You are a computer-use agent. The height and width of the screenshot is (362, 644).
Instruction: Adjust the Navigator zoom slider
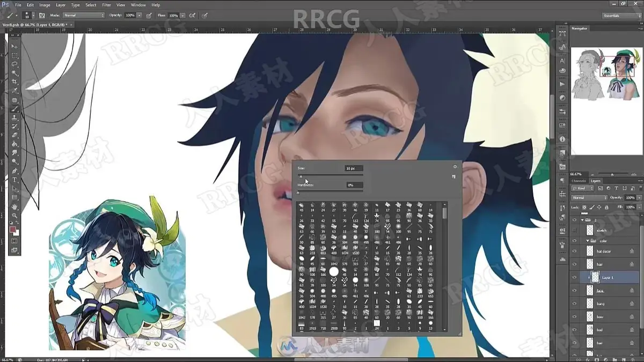point(613,174)
